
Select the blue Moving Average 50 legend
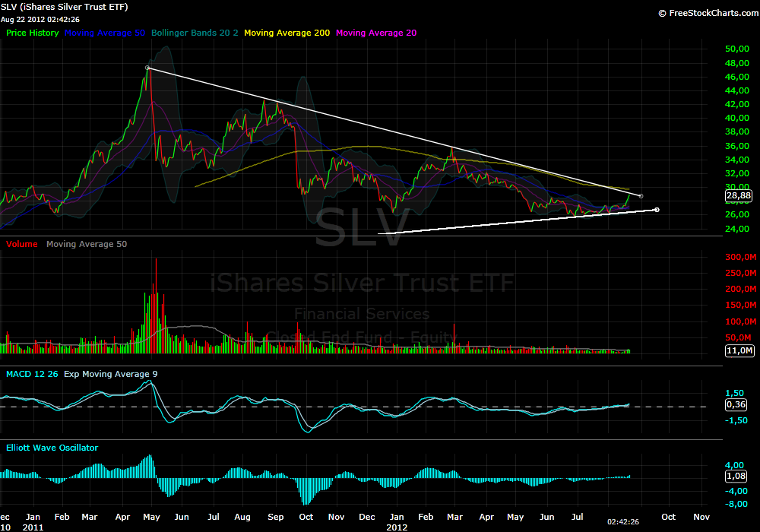(x=106, y=33)
